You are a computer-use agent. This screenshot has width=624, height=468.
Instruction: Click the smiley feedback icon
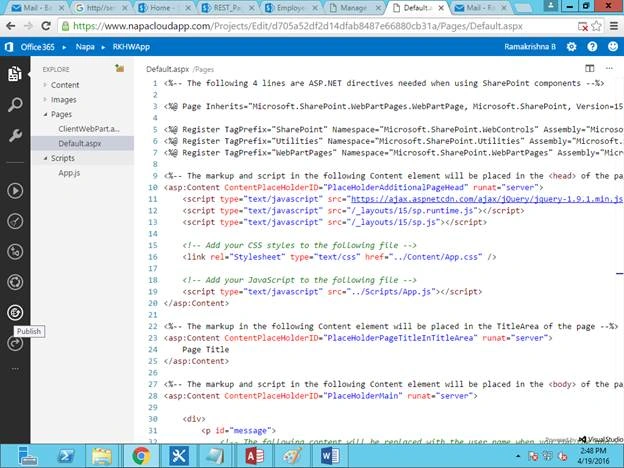click(613, 47)
